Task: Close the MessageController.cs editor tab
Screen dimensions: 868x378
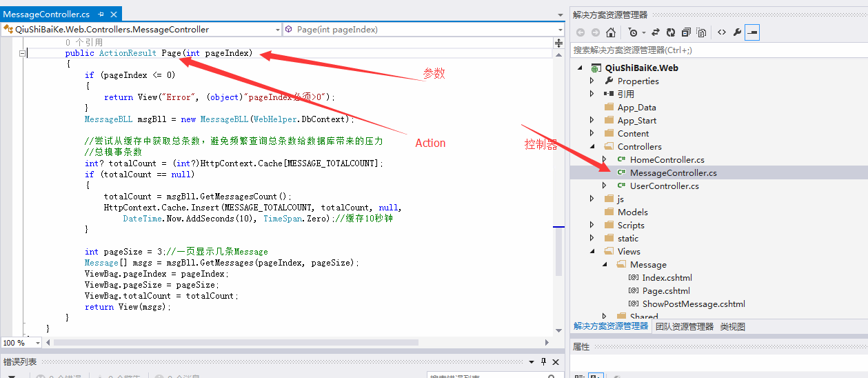Action: (x=114, y=14)
